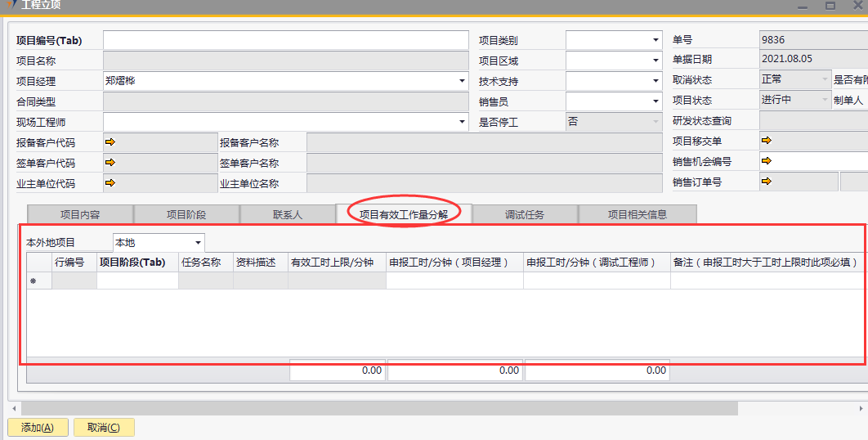Click the 项目移交单 orange link arrow
The width and height of the screenshot is (868, 440).
(767, 141)
